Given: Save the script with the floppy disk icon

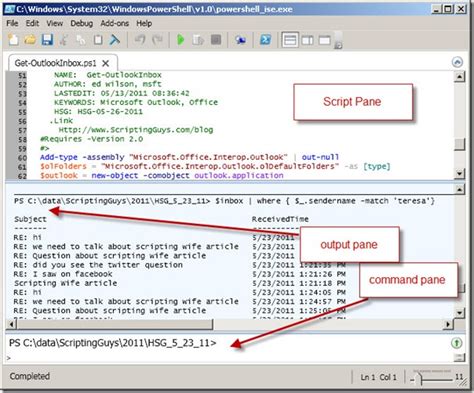Looking at the screenshot, I should [47, 40].
